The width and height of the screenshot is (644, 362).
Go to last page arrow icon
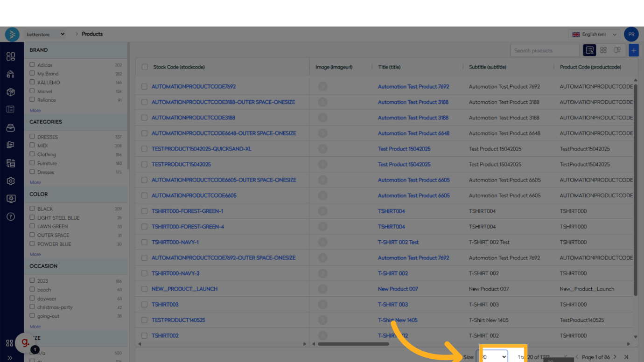point(626,357)
